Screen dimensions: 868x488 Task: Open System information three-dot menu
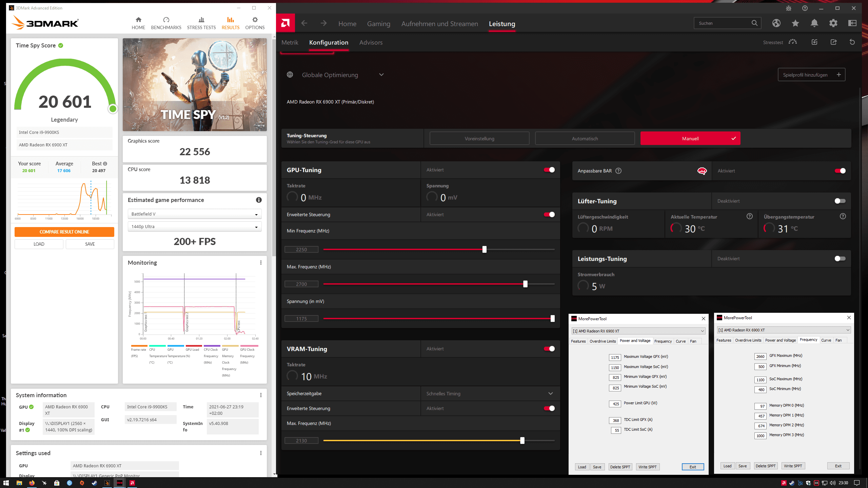[261, 395]
